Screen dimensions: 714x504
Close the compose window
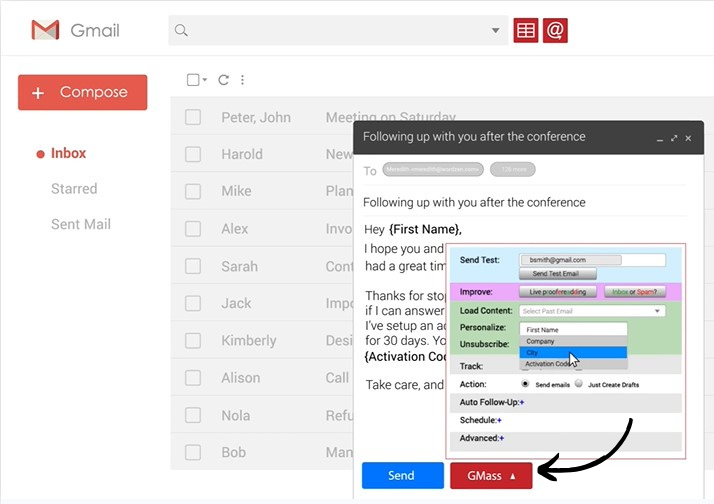(x=688, y=138)
